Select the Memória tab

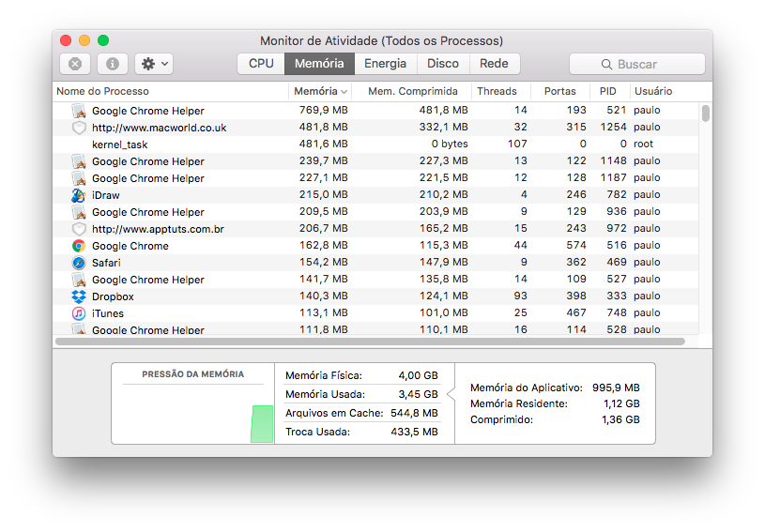[x=319, y=64]
